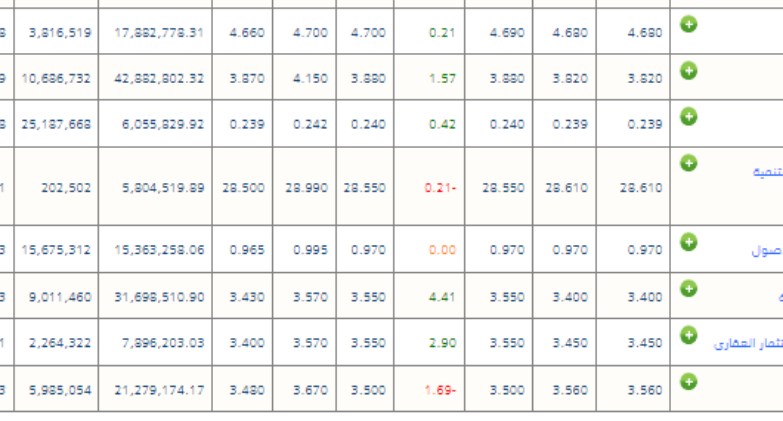This screenshot has height=421, width=783.
Task: Open the العقاري company name link
Action: (x=748, y=344)
